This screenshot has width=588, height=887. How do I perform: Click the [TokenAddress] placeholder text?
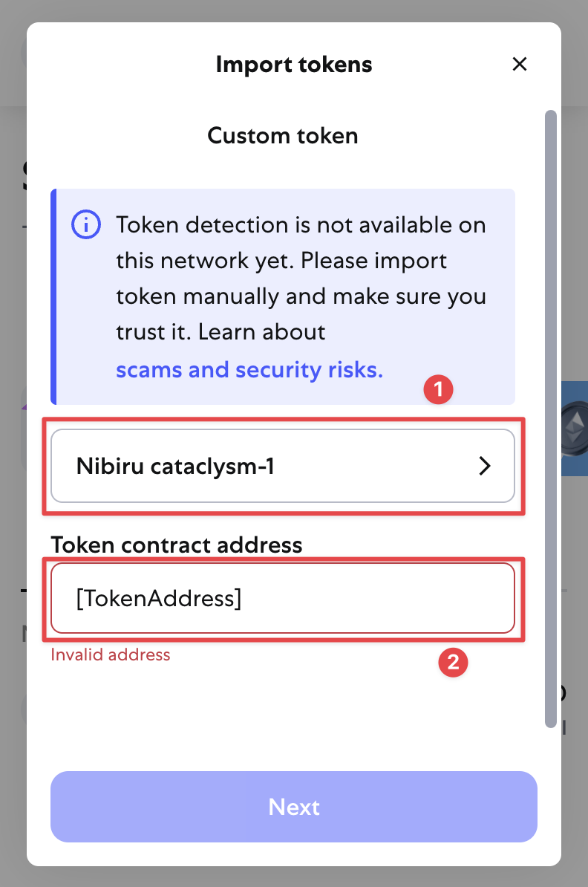point(159,598)
